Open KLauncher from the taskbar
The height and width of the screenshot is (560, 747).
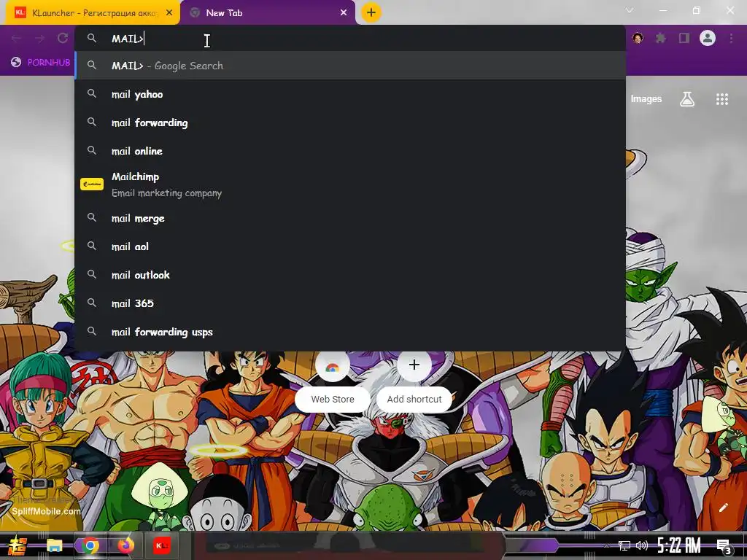tap(161, 545)
